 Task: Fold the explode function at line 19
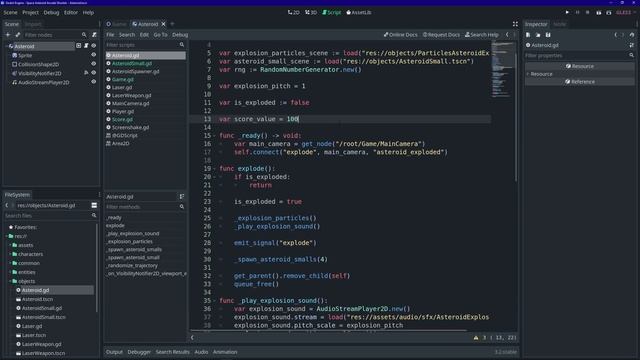215,169
